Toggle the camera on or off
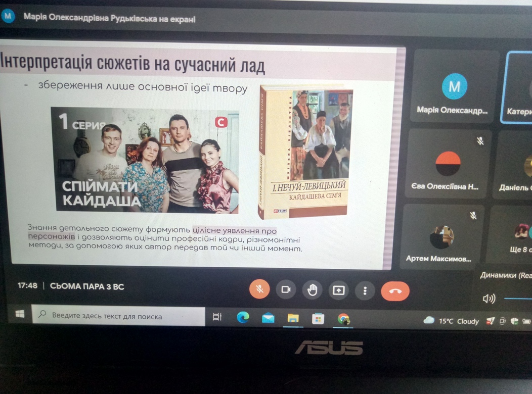Image resolution: width=532 pixels, height=394 pixels. 286,289
